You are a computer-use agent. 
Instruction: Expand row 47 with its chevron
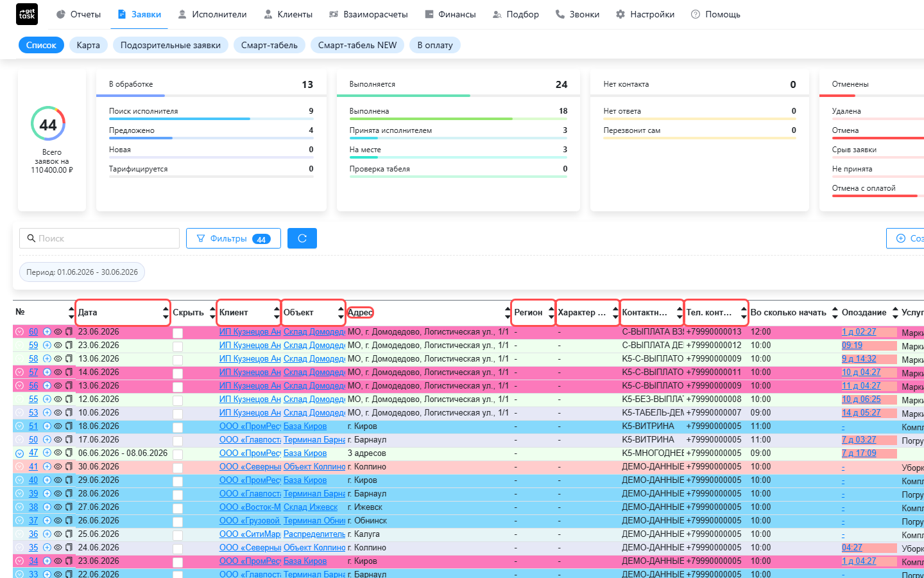coord(19,453)
